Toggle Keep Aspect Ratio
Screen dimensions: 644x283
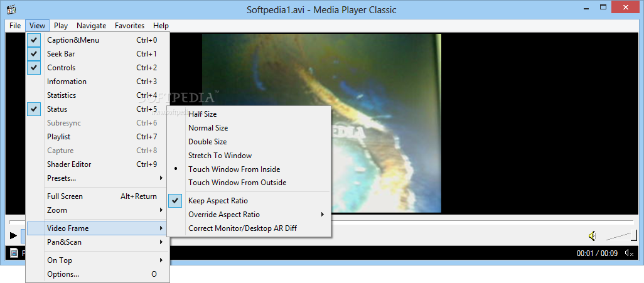(x=249, y=201)
